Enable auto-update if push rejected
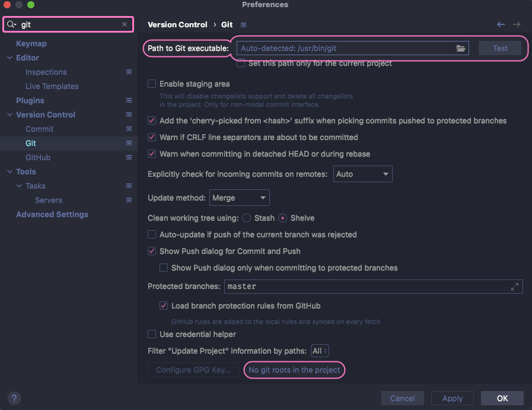 [152, 234]
